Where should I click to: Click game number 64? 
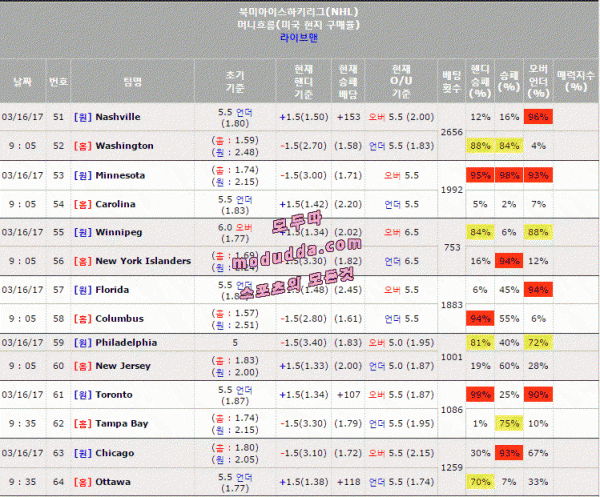click(58, 482)
